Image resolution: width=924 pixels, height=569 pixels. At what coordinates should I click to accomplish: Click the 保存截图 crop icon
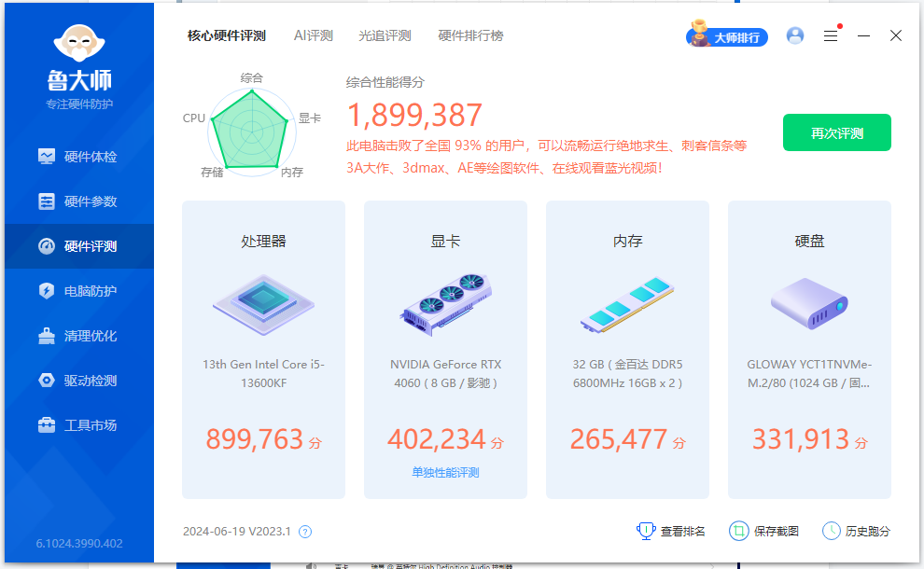(x=738, y=531)
